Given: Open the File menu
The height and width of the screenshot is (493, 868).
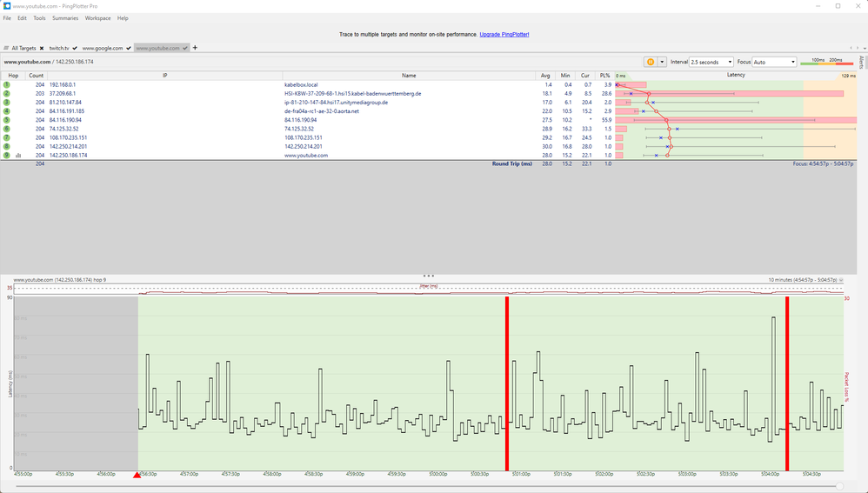Looking at the screenshot, I should (x=7, y=18).
